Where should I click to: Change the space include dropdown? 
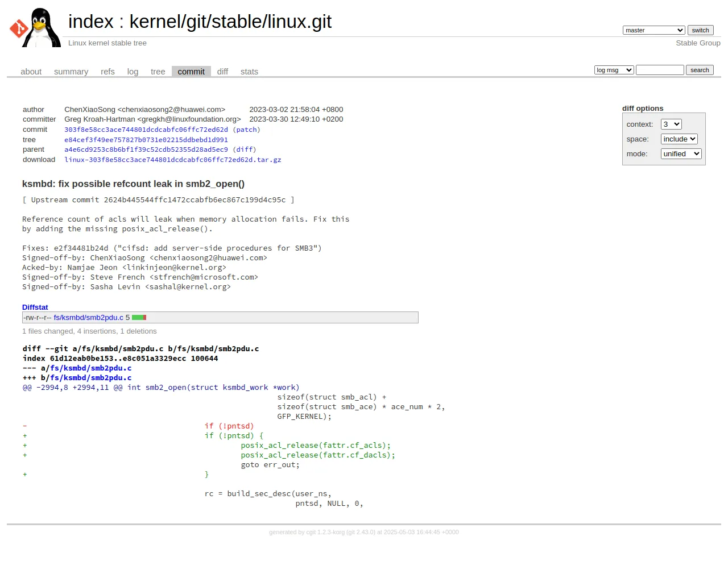point(679,139)
